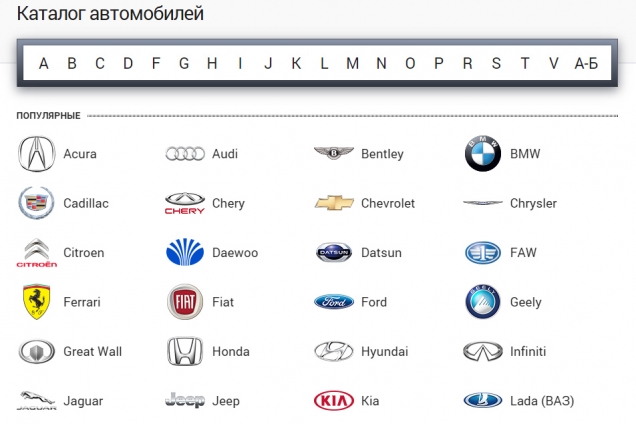
Task: Open the Cadillac text link
Action: 86,203
